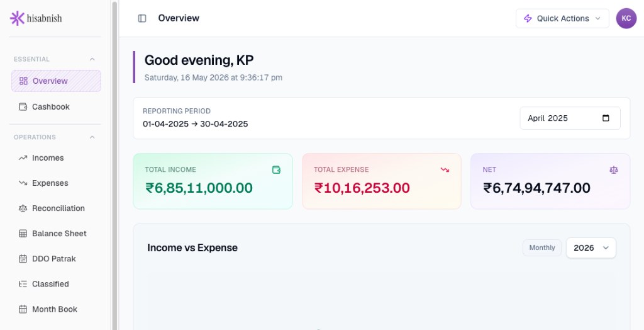Click the Total Expense amount ₹10,16,253.00
The height and width of the screenshot is (330, 644).
tap(362, 188)
